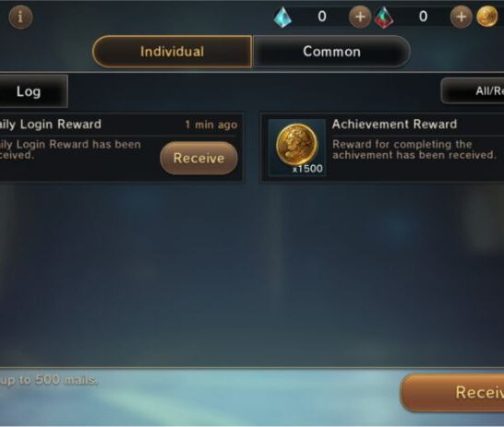This screenshot has width=504, height=427.
Task: Receive the Daily Login Reward
Action: [199, 158]
